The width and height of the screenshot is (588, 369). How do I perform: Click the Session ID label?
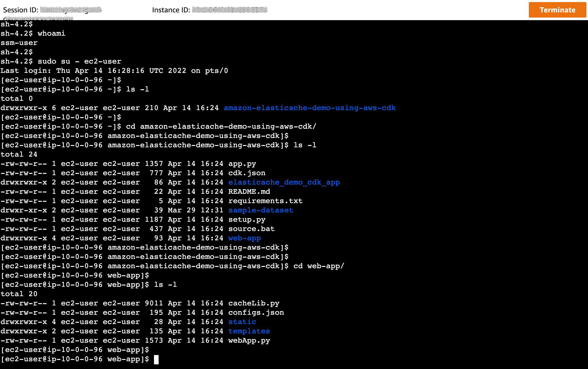point(21,10)
